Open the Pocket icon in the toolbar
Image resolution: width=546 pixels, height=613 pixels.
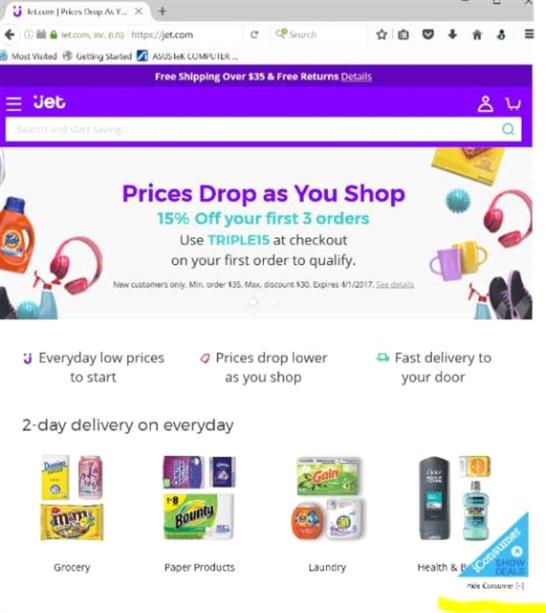[428, 35]
